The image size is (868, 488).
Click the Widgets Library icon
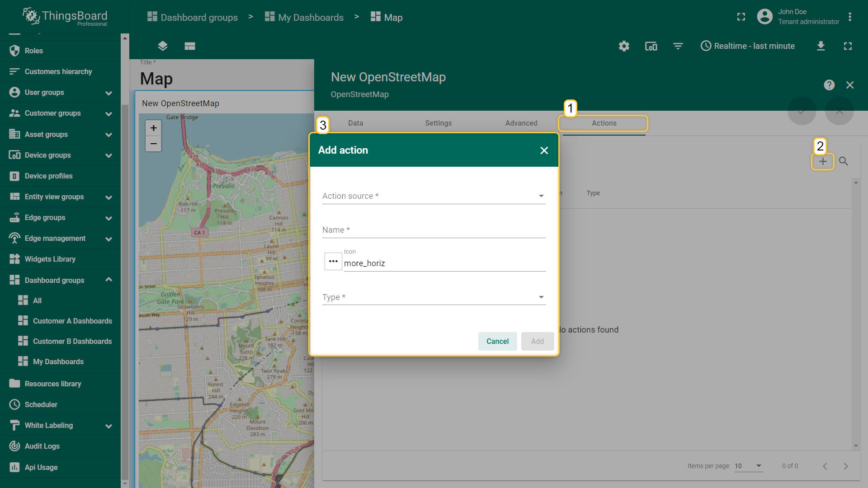[x=14, y=259]
